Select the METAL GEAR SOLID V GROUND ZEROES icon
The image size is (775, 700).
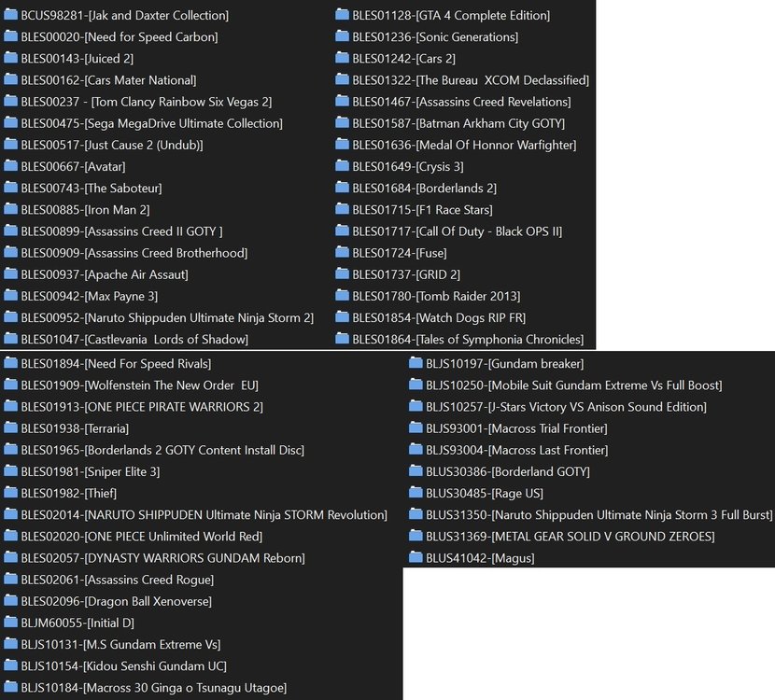coord(416,537)
